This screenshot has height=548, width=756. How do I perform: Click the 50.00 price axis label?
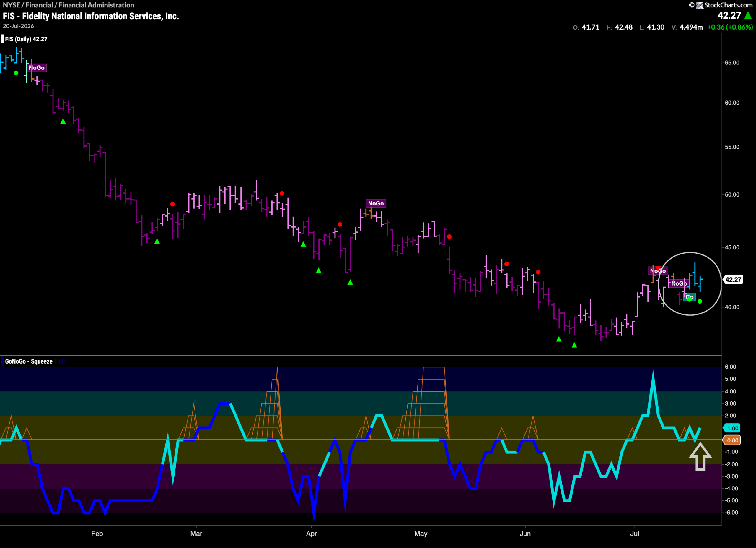732,195
